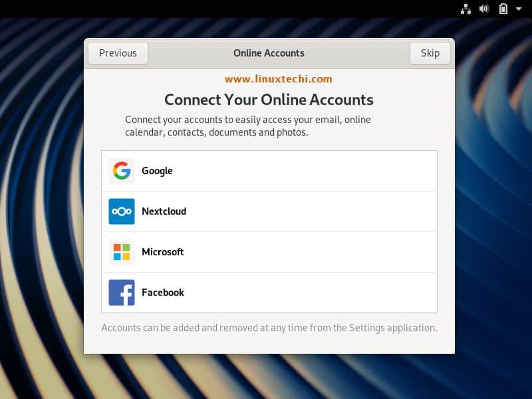Select the Google account label

coord(157,171)
